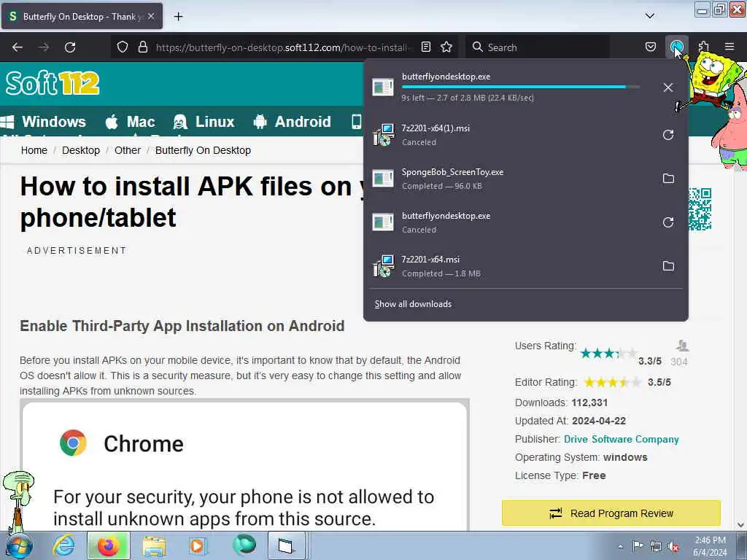747x560 pixels.
Task: Open the taskbar clock showing 2:46 PM
Action: (710, 546)
